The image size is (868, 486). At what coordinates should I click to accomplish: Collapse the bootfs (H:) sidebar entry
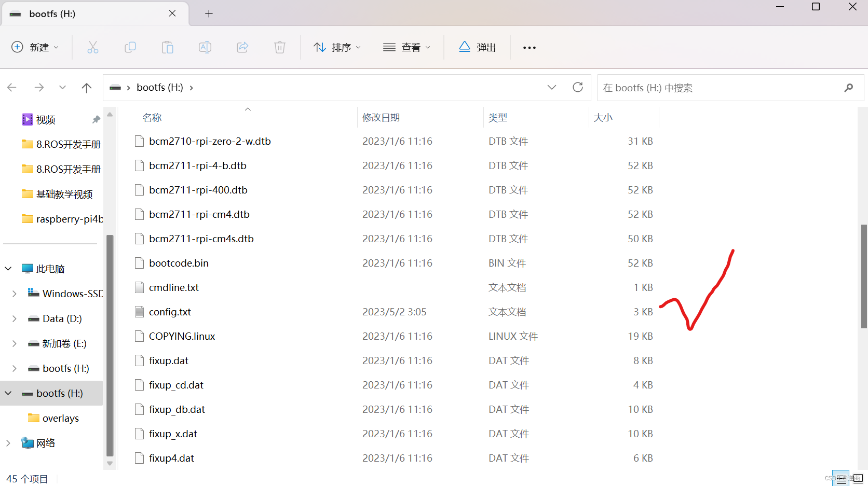coord(8,393)
